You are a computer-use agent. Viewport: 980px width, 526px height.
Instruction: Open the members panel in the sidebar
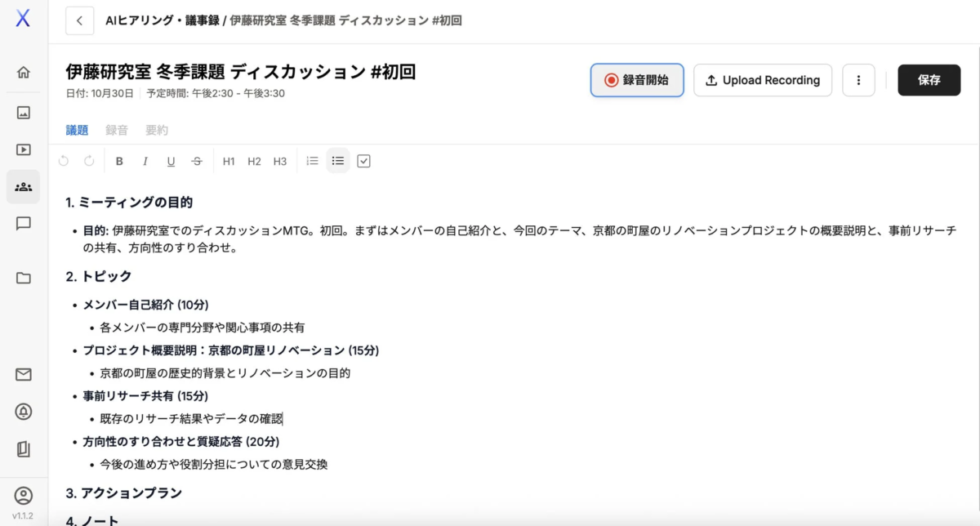tap(23, 186)
